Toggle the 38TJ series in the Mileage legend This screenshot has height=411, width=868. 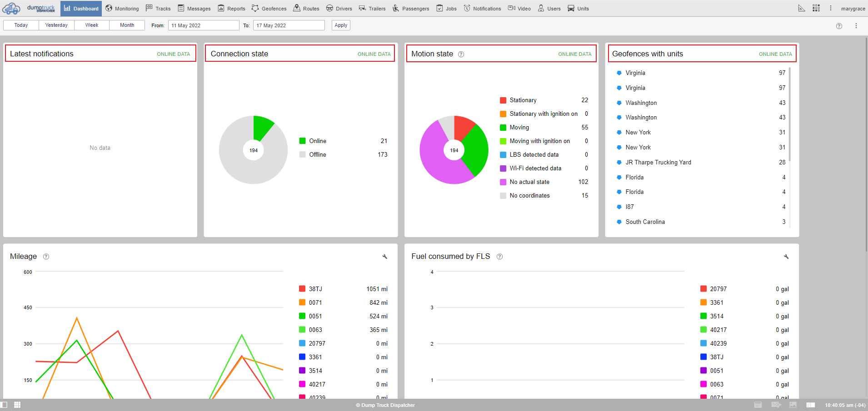(315, 289)
